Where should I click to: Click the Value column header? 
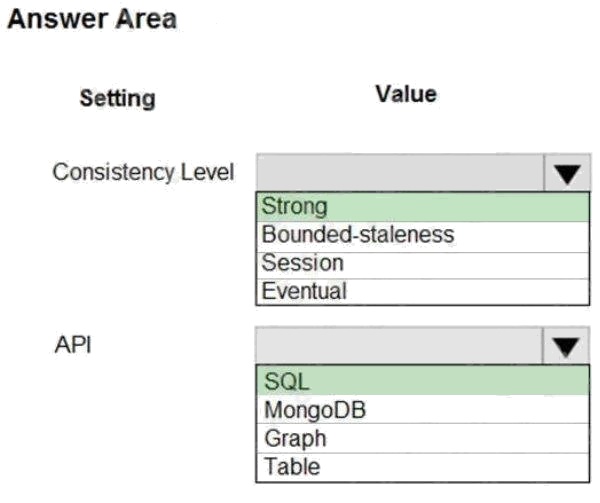point(406,94)
